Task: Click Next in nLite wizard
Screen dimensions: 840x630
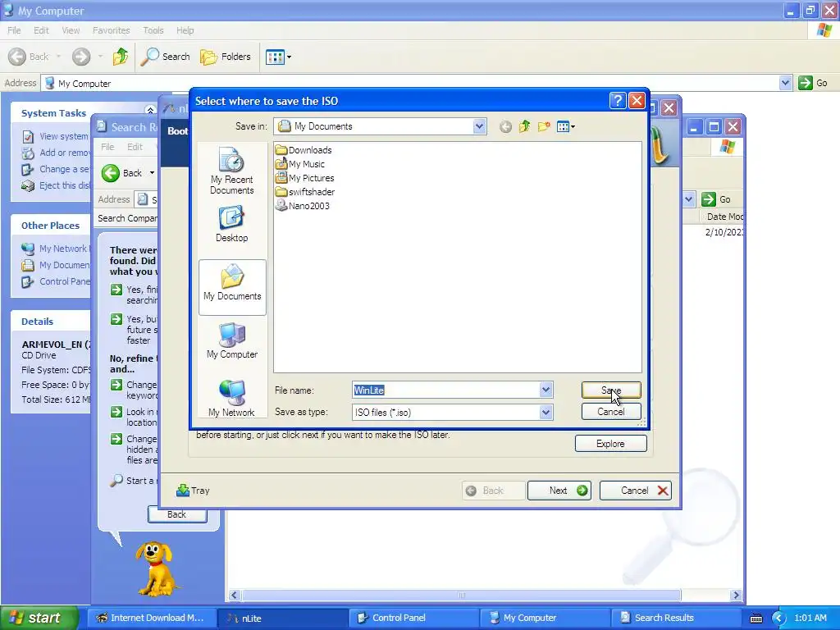Action: pos(559,491)
